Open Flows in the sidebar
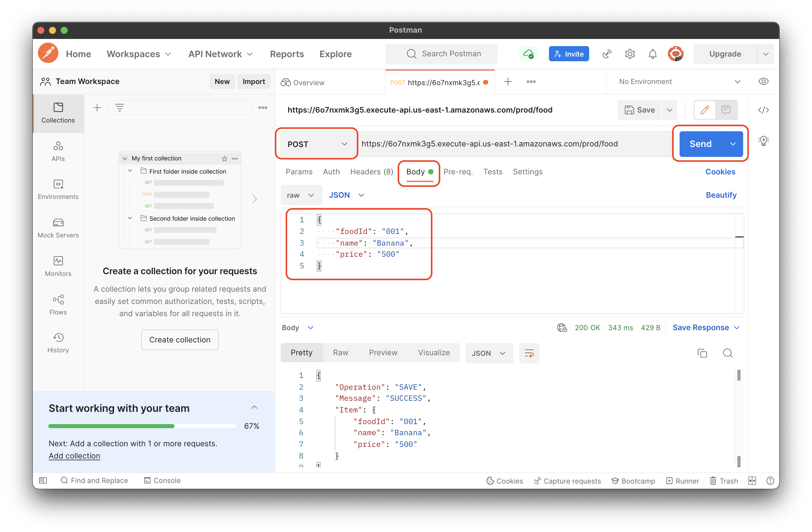Viewport: 812px width, 532px height. point(58,305)
